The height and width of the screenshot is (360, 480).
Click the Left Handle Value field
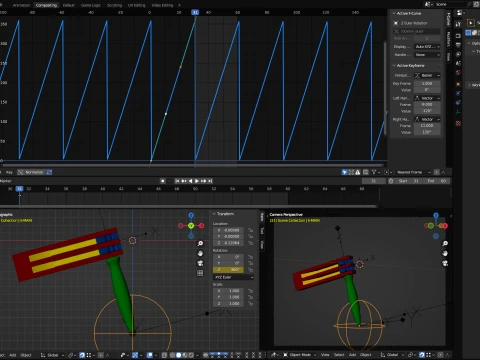[x=427, y=111]
